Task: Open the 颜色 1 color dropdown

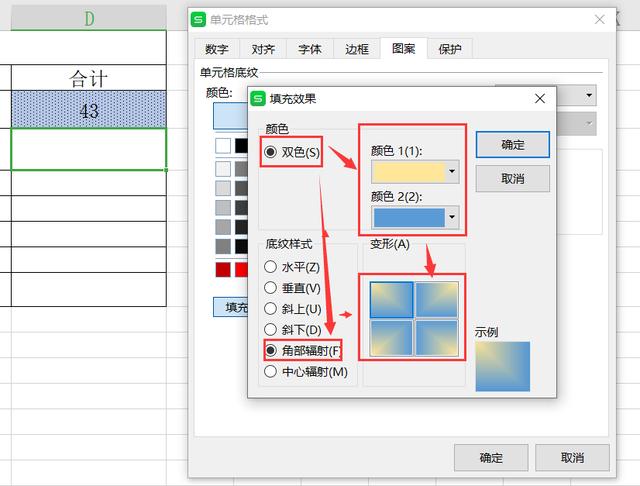Action: coord(452,171)
